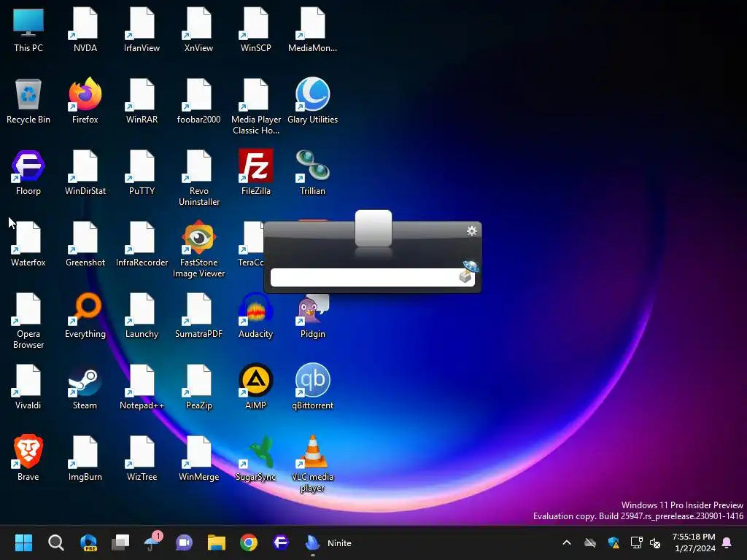Screen dimensions: 747x560
Task: Select the WinRAR shortcut
Action: (142, 101)
